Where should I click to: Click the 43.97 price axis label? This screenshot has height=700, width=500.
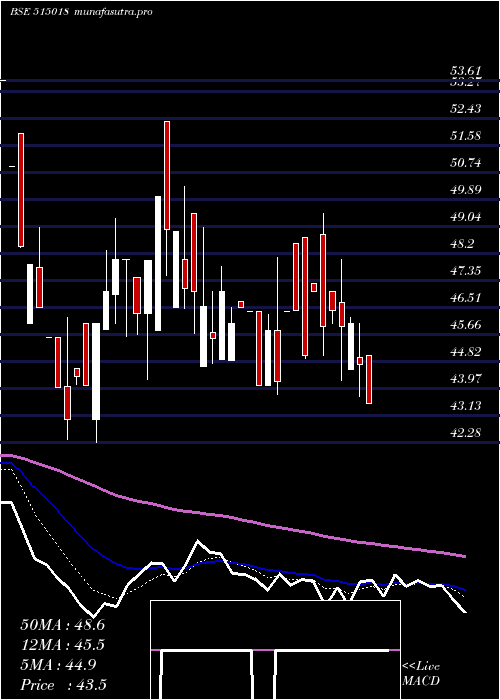point(466,379)
